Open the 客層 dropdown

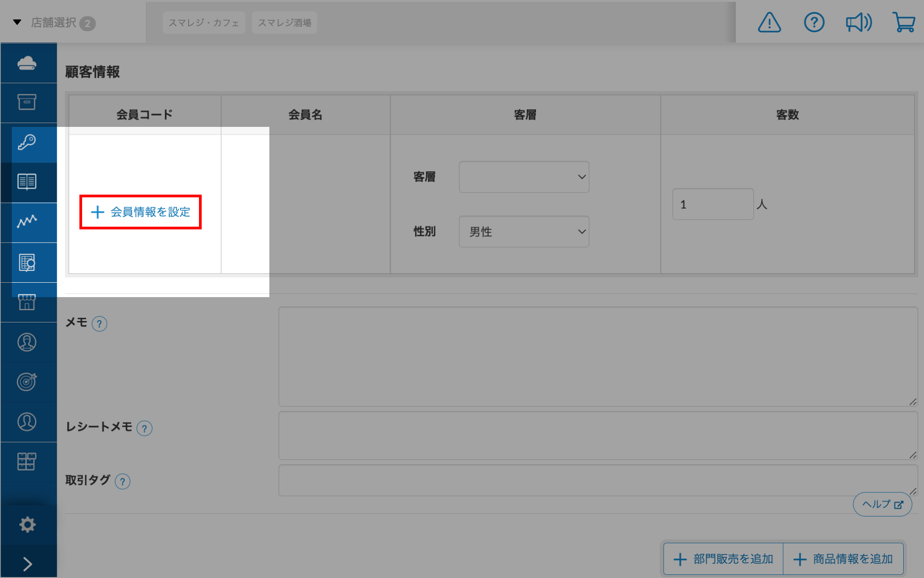(x=524, y=177)
